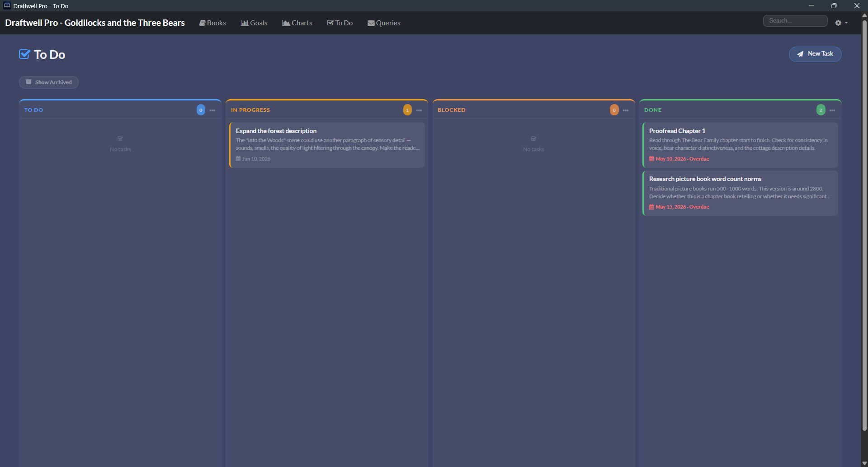
Task: Click the Into the Woods task description text
Action: click(x=328, y=144)
